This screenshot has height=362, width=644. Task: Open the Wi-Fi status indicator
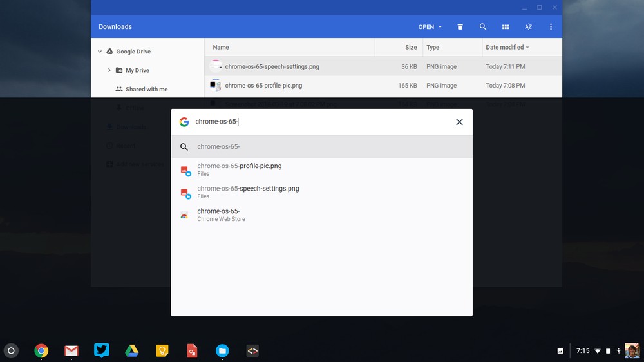click(598, 350)
